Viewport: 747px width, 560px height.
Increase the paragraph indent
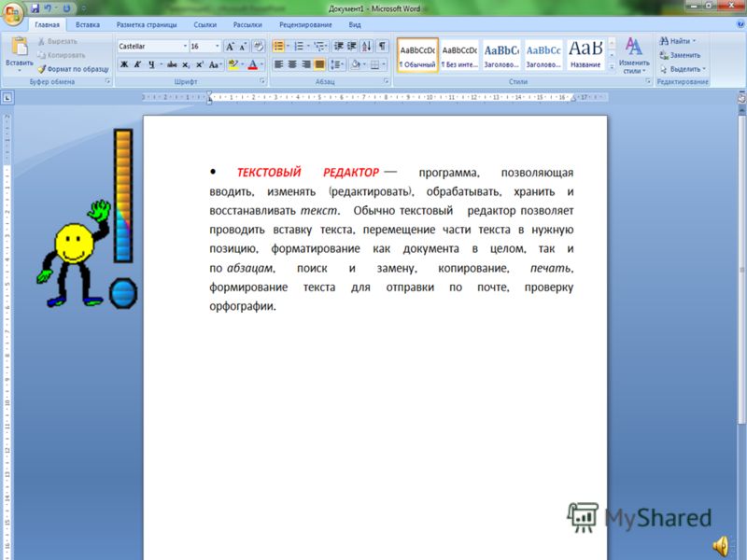tap(352, 46)
